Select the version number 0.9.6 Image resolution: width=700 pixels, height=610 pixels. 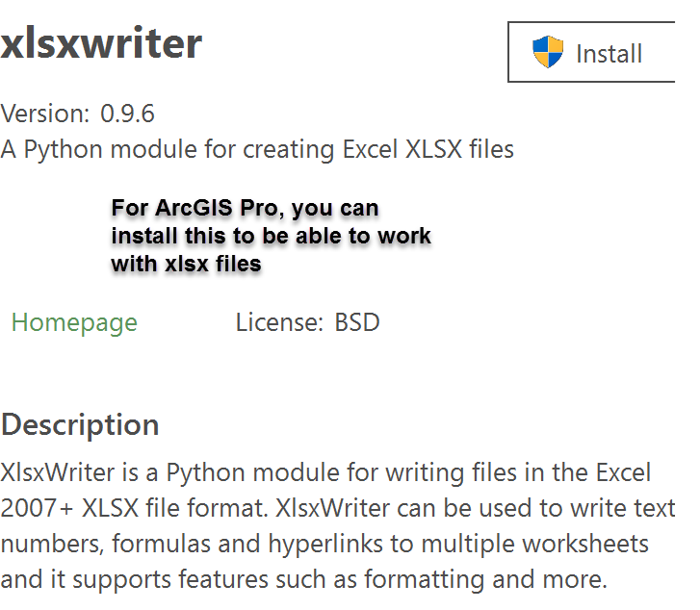click(x=127, y=114)
